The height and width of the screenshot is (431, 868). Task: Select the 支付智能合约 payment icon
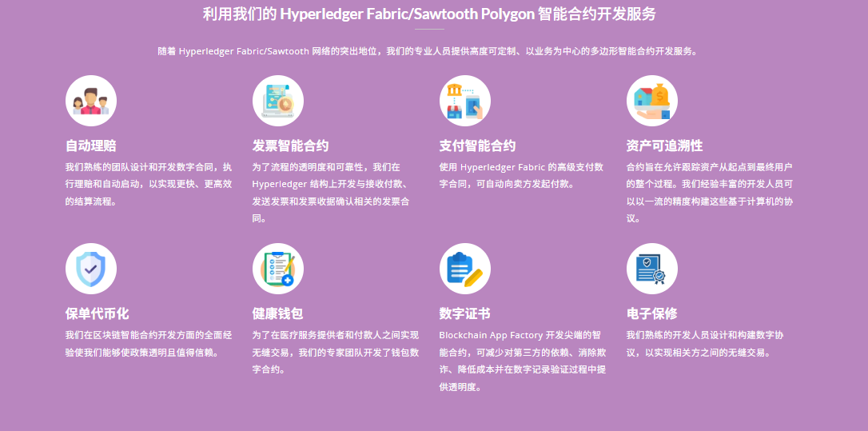click(464, 101)
